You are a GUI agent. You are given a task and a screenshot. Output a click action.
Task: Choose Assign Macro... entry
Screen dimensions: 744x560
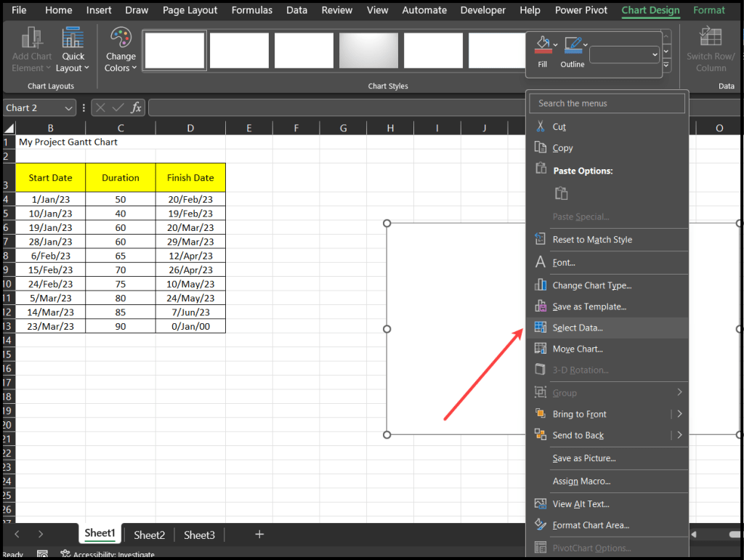[607, 481]
